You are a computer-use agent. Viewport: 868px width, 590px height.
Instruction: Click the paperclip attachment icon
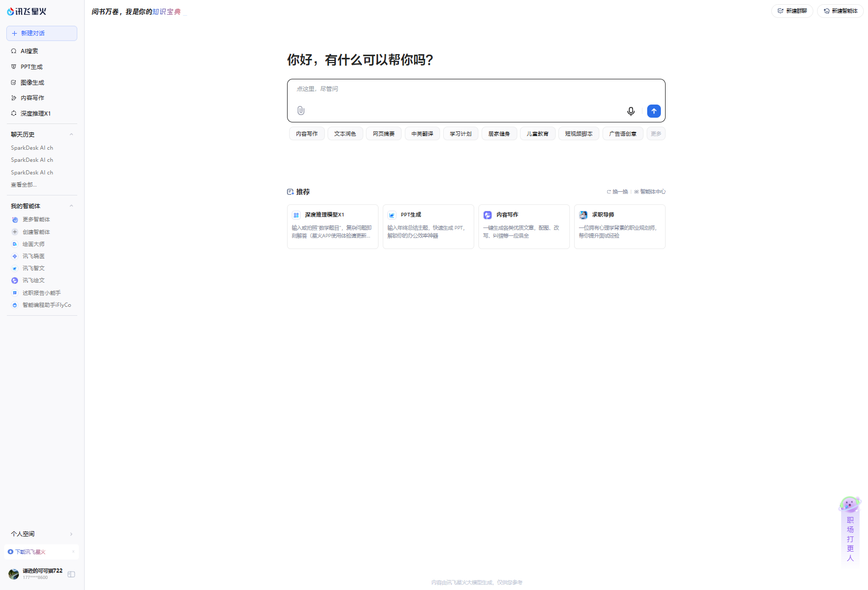click(301, 110)
